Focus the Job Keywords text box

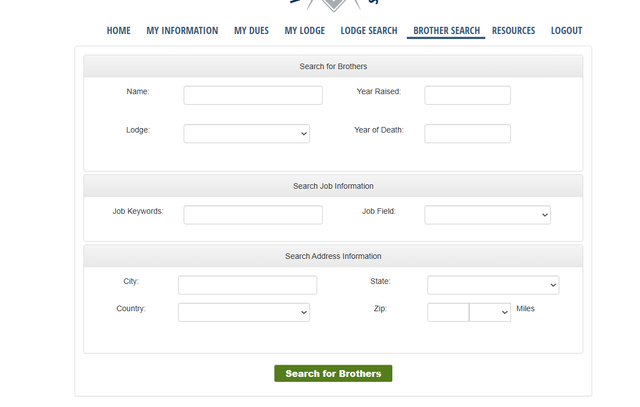coord(253,215)
